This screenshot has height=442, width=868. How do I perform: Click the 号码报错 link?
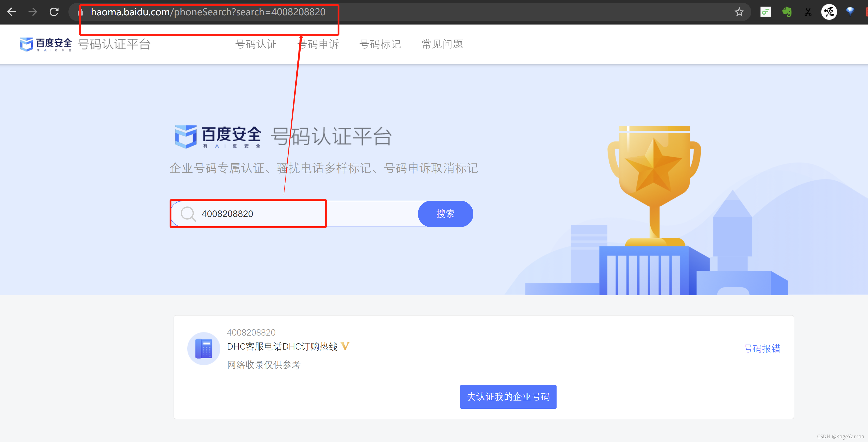click(x=762, y=348)
